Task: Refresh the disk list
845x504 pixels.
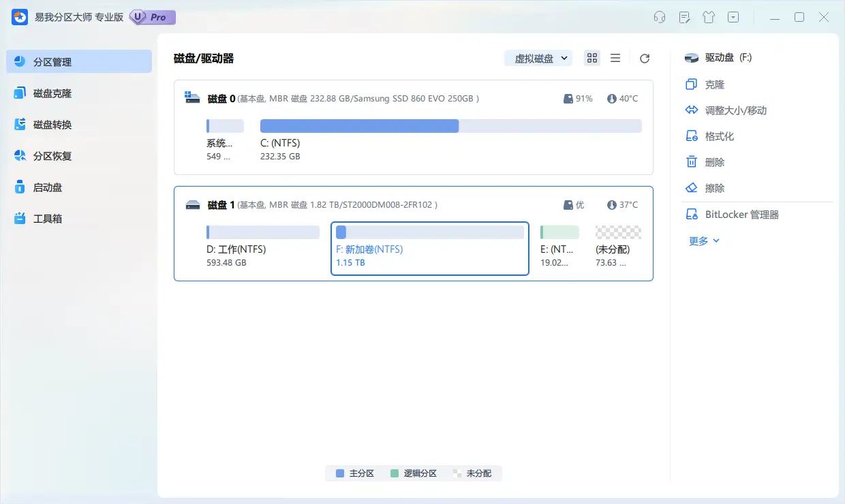Action: tap(644, 58)
